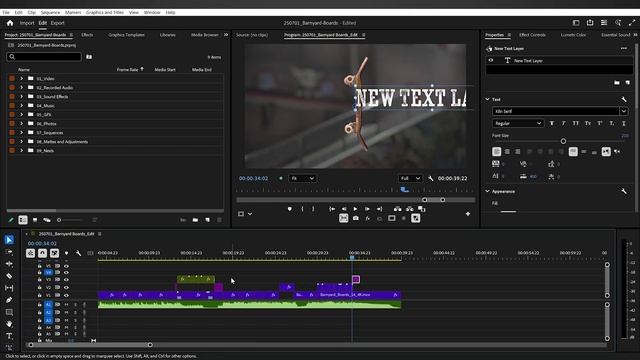Open Button Editor plus icon
Viewport: 640px width, 360px height.
coord(468,214)
